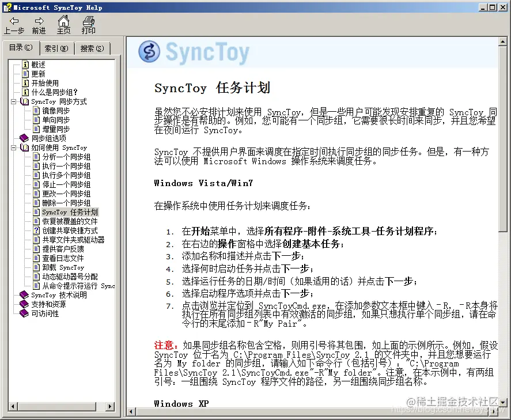Click left arrow of tree horizontal scrollbar
Screen dimensions: 511x420
click(x=13, y=406)
